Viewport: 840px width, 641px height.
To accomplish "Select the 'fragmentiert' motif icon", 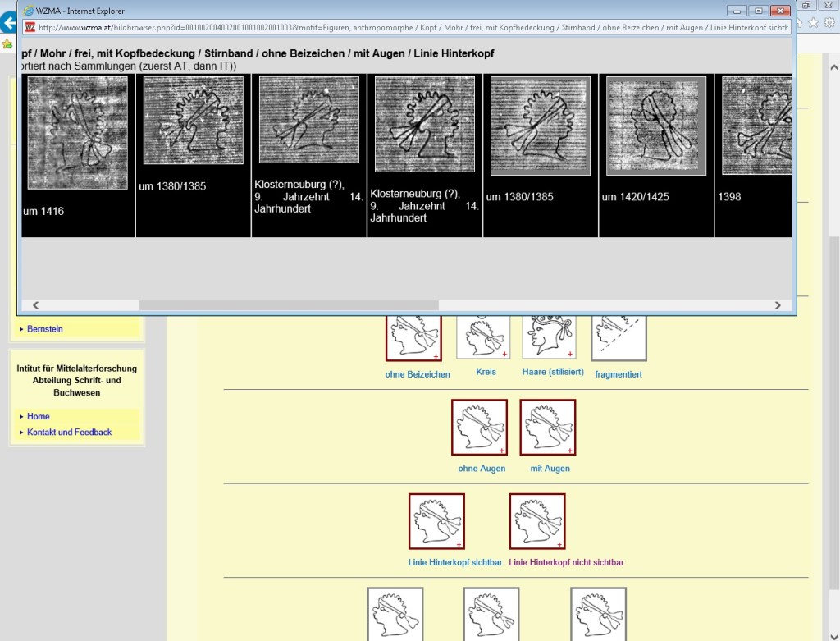I will pos(619,337).
